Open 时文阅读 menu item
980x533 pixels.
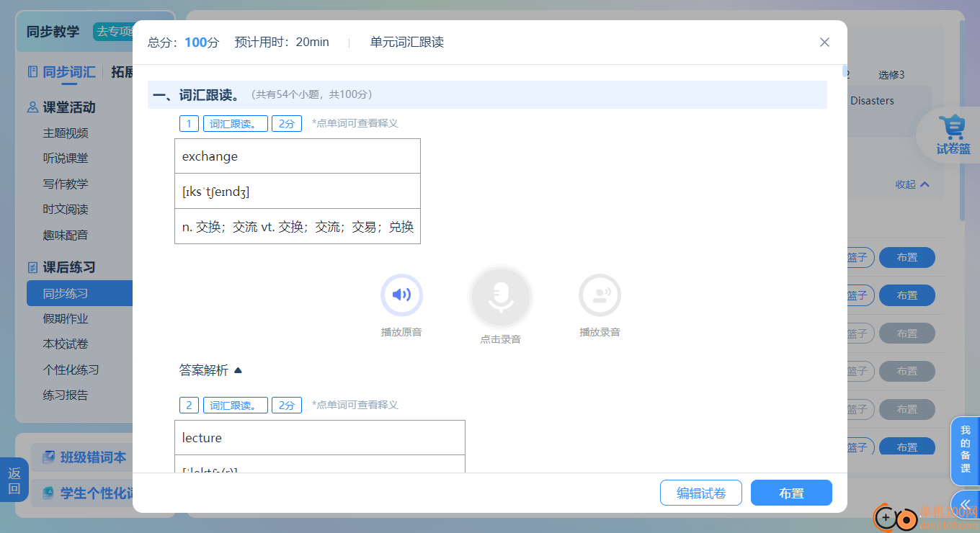66,210
